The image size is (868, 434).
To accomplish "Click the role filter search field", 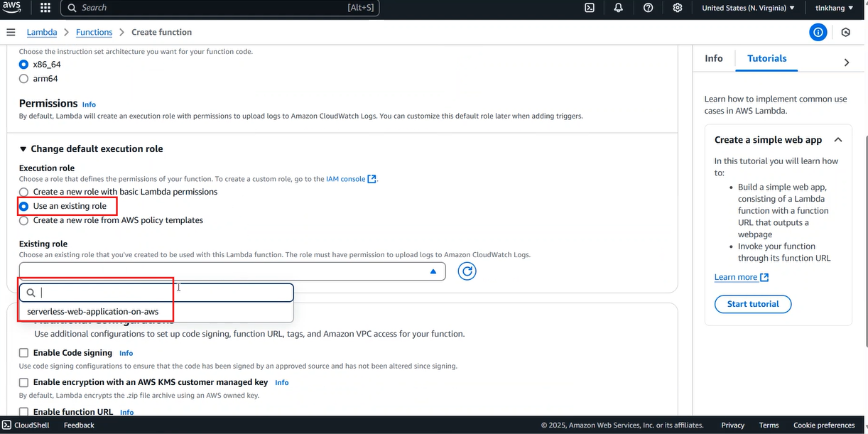I will [156, 293].
